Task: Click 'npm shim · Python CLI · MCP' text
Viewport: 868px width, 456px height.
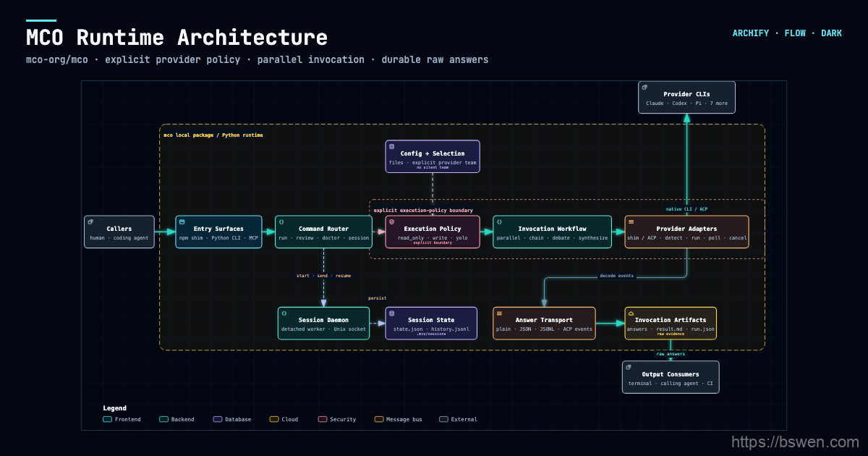Action: [x=218, y=238]
